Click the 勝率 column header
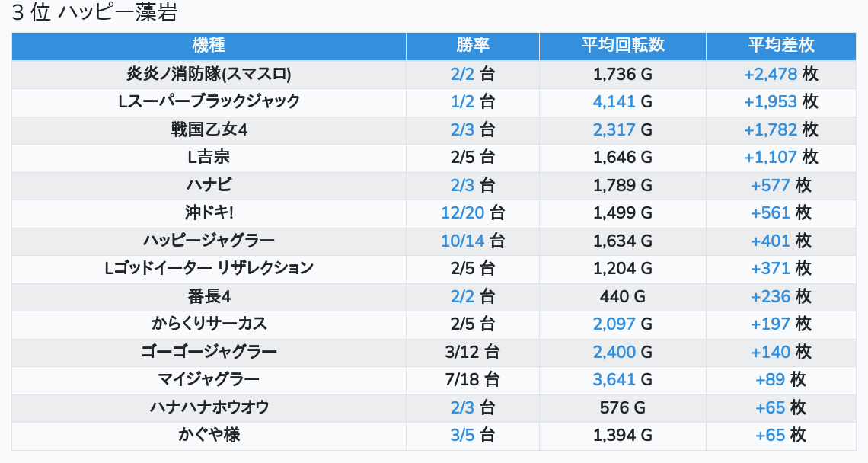The width and height of the screenshot is (868, 463). click(473, 46)
